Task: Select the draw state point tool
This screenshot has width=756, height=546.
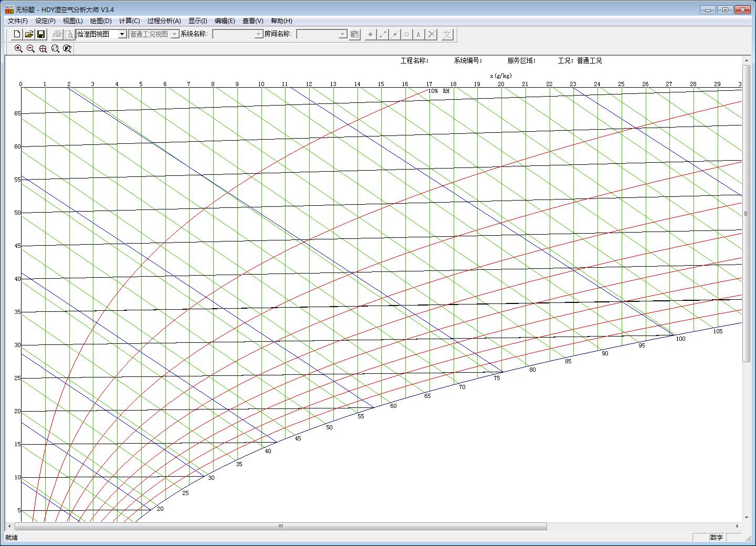Action: pos(370,34)
